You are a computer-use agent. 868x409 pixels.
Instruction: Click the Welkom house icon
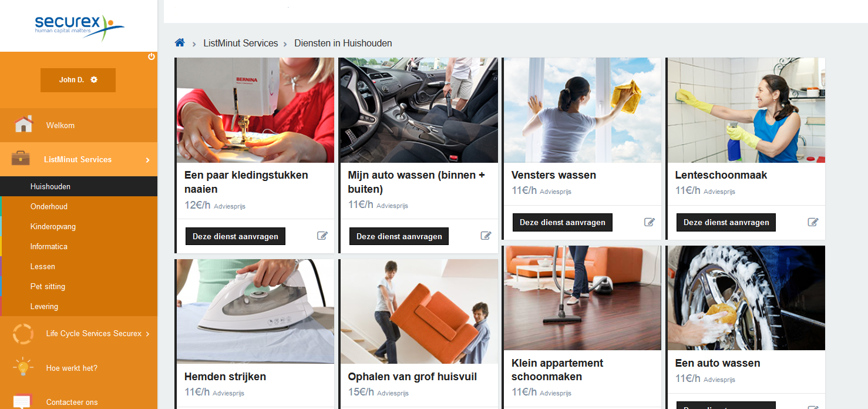[x=23, y=125]
